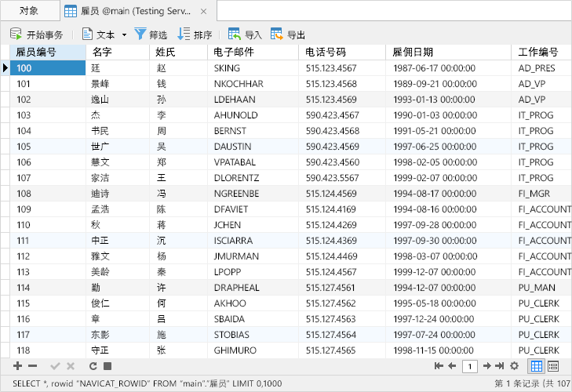Click the refresh icon in bottom bar
This screenshot has width=572, height=392.
tap(93, 366)
